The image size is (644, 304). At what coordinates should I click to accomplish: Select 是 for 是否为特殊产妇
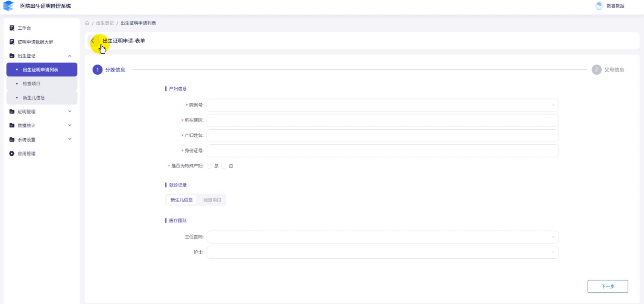209,166
